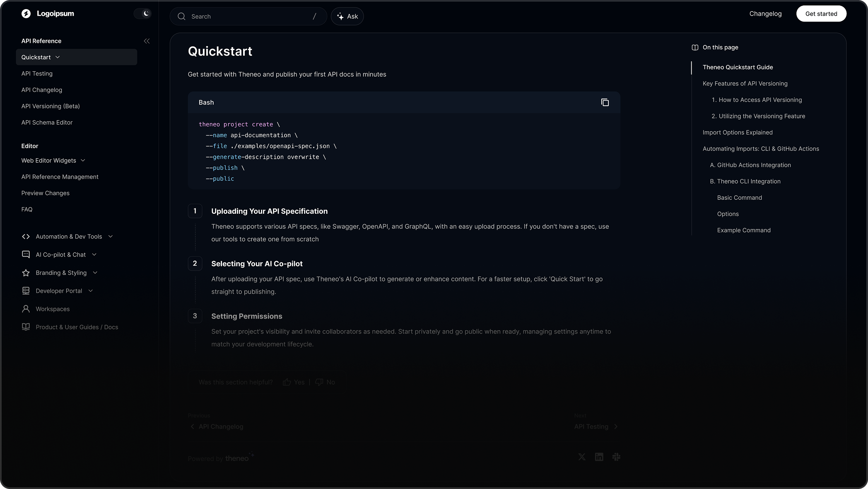Viewport: 868px width, 489px height.
Task: Click the Workspaces person icon
Action: click(x=26, y=309)
